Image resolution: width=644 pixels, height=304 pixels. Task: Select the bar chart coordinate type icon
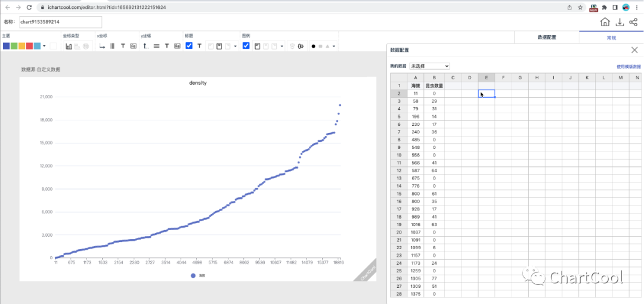coord(69,46)
